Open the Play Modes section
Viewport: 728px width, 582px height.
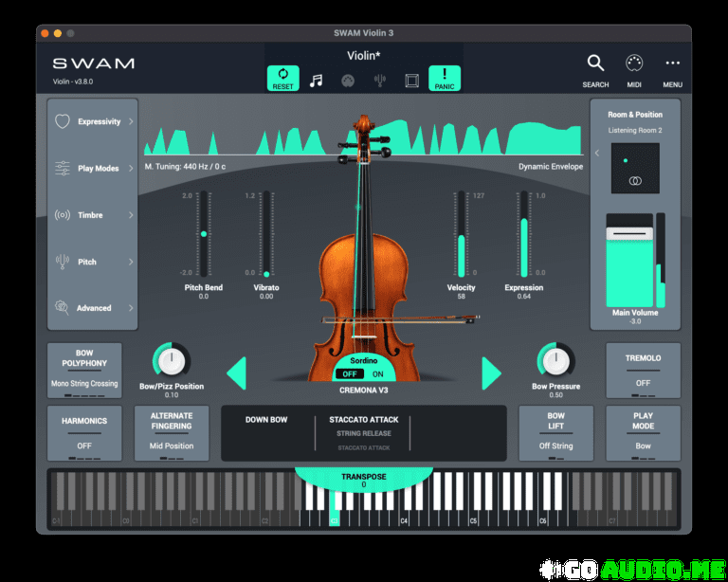coord(93,169)
